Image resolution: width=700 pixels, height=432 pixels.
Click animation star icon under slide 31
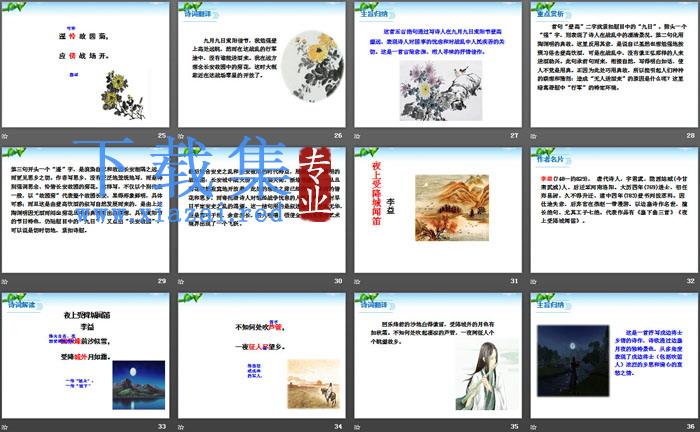click(x=358, y=281)
